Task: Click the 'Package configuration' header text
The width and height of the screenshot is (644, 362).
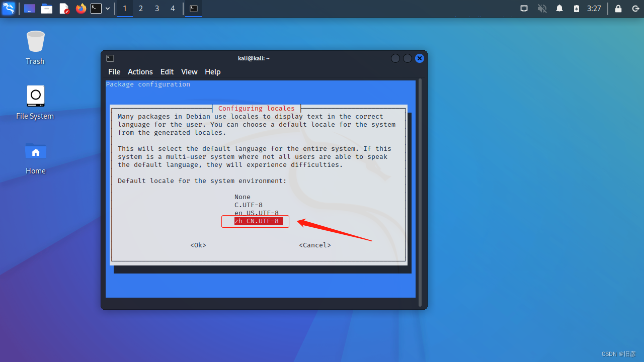Action: 148,84
